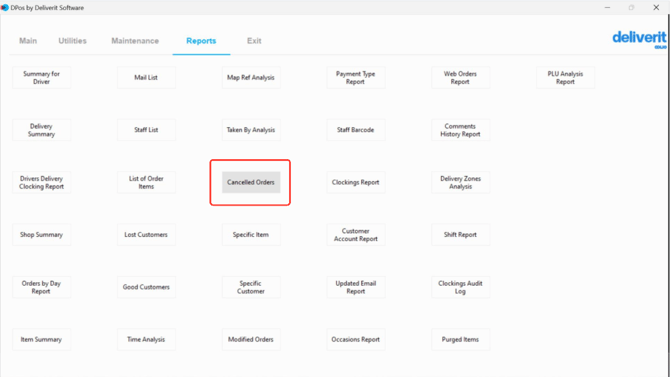Screen dimensions: 670x377
Task: Open the Cancelled Orders report
Action: pyautogui.click(x=251, y=183)
